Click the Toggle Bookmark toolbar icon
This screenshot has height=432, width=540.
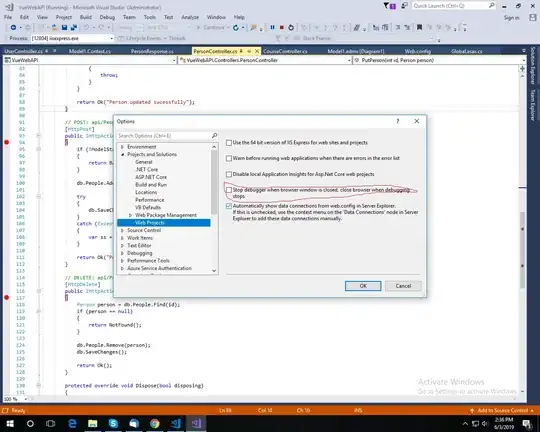coord(419,28)
